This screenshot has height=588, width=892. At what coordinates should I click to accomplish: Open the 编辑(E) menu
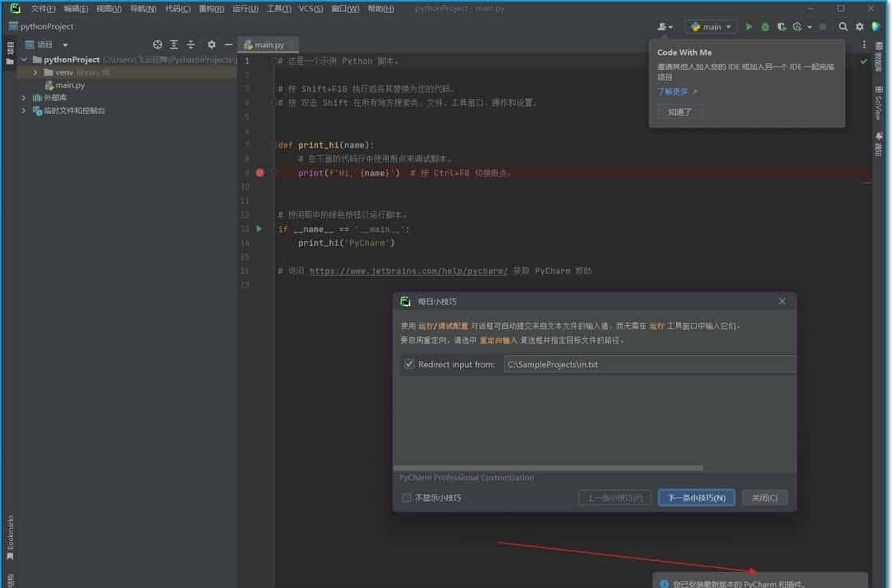(76, 9)
